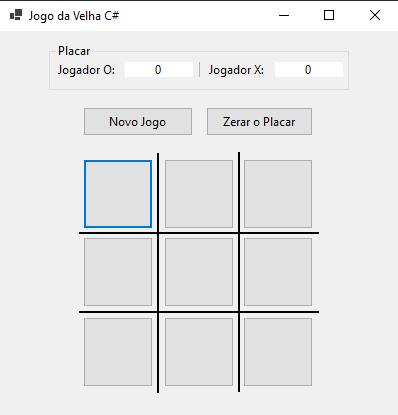The width and height of the screenshot is (398, 415).
Task: Mark the top-right board cell
Action: [278, 194]
